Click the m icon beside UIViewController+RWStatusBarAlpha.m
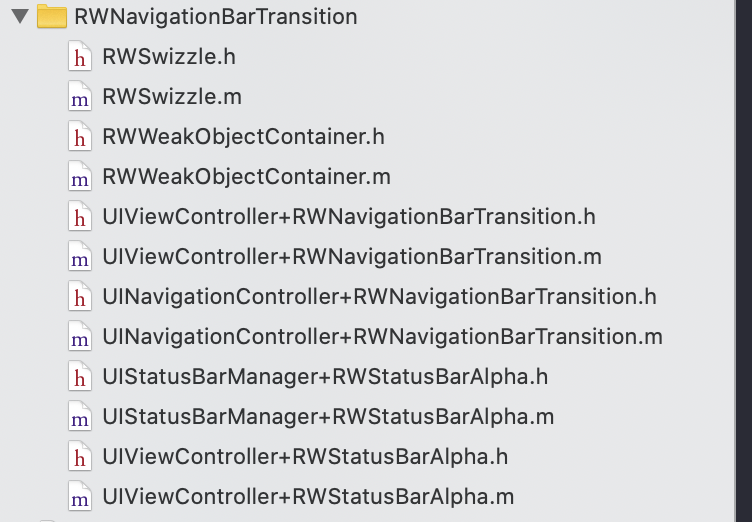Viewport: 752px width, 522px height. tap(78, 497)
